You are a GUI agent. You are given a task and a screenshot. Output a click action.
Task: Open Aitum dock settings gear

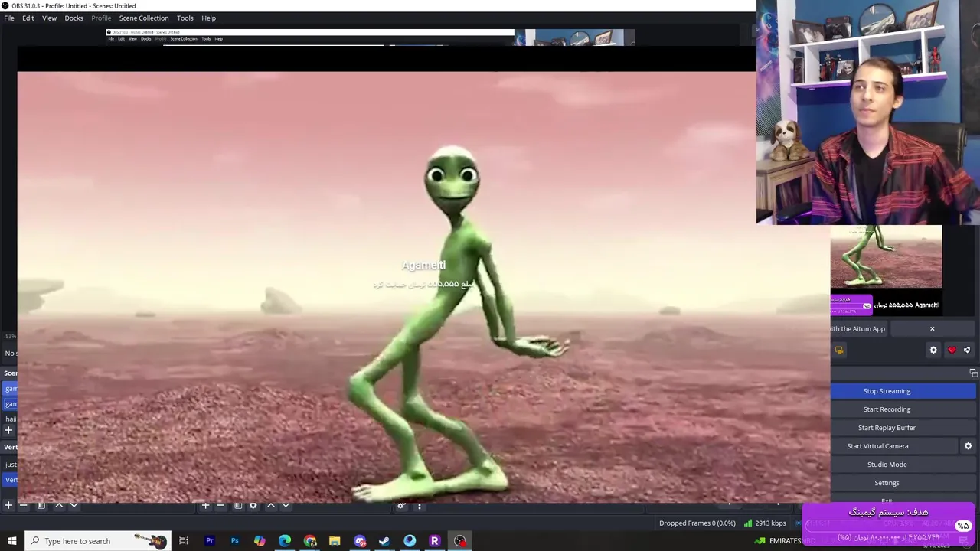pos(933,350)
